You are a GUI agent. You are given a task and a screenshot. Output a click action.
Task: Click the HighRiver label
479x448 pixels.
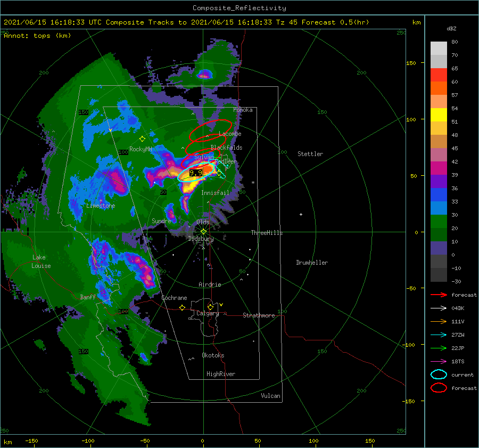[221, 374]
